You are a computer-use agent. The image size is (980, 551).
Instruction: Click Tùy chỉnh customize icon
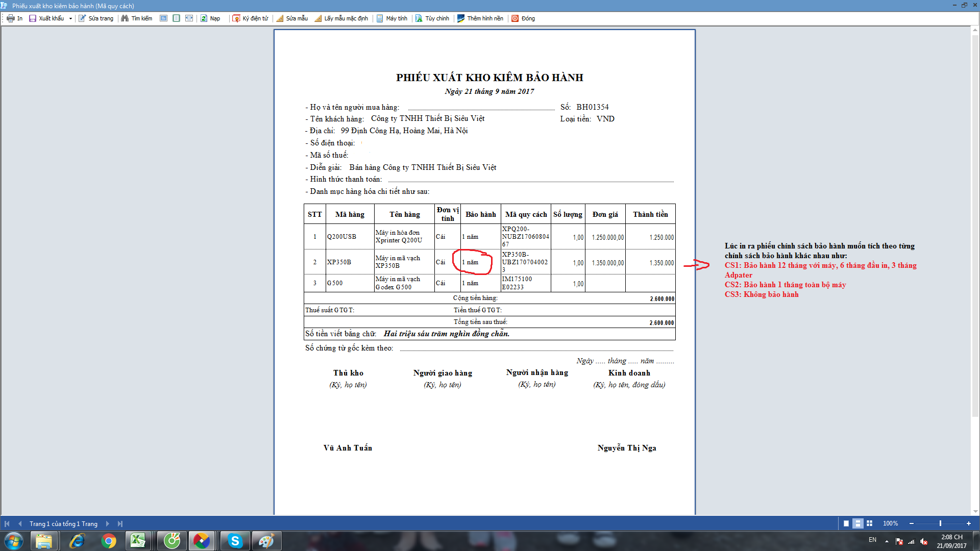[419, 18]
